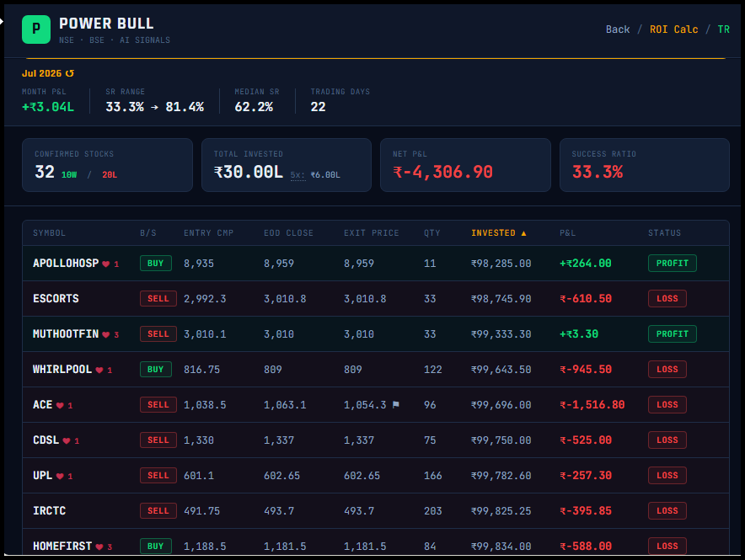The width and height of the screenshot is (745, 560).
Task: Click the LOSS status badge for ESCORTS
Action: 667,298
